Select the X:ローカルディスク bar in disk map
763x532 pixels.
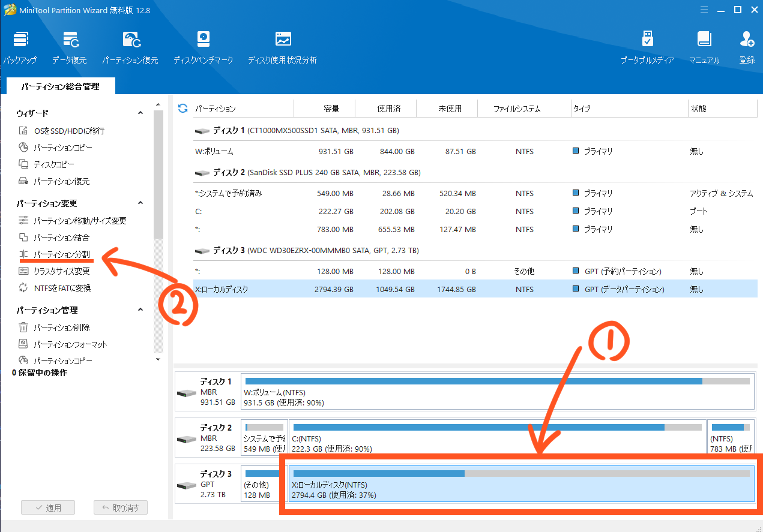521,484
